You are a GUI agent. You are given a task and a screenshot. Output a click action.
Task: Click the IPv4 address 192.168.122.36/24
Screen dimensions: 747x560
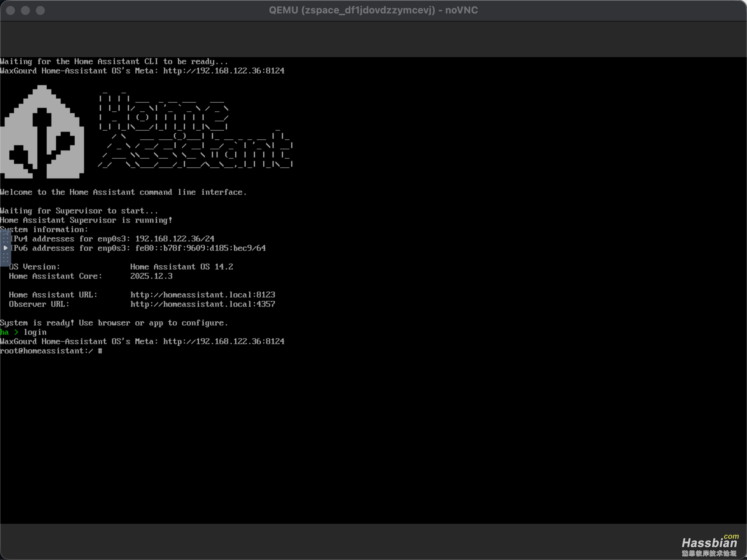pos(174,239)
